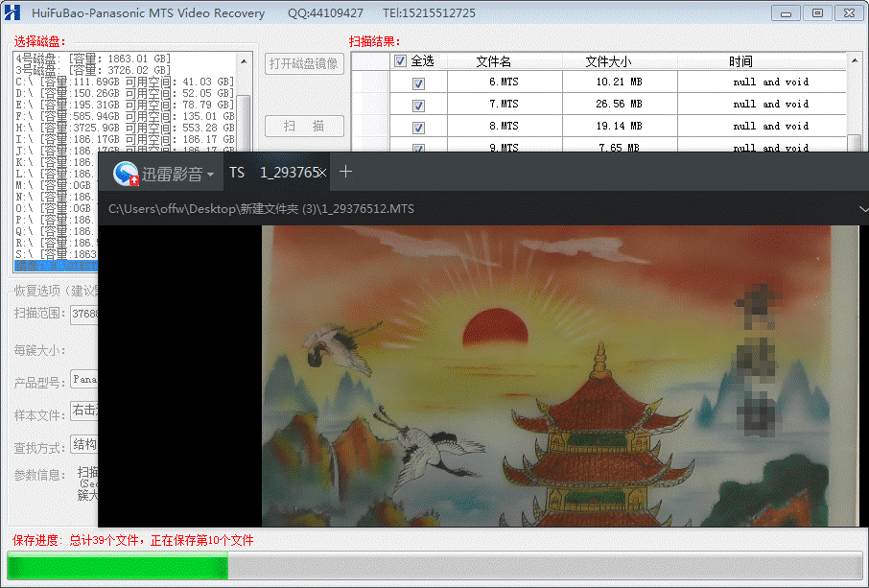Select the 6.MTS file name cell
The image size is (869, 588).
point(504,82)
